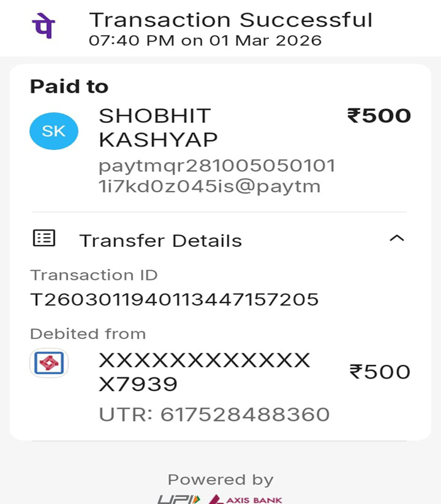
Task: Select recipient name SHOBHIT KASHYAP
Action: [x=158, y=128]
